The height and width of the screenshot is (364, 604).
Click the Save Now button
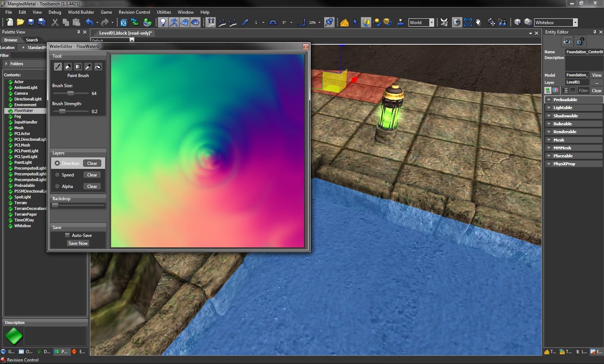pos(78,243)
